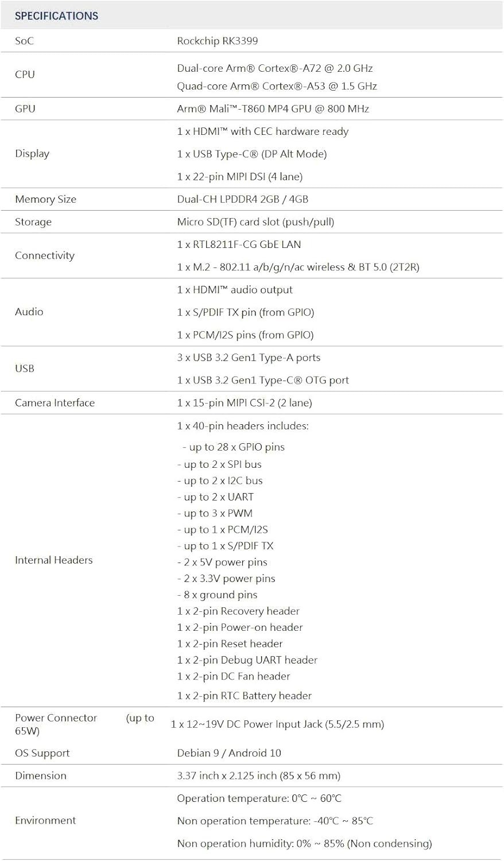Image resolution: width=504 pixels, height=861 pixels.
Task: Select the HDMI with CEC hardware ready line
Action: click(263, 131)
